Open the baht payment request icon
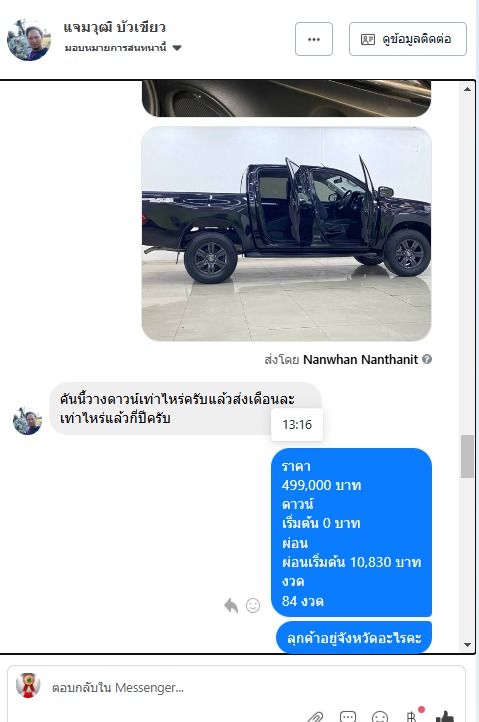 pyautogui.click(x=411, y=716)
